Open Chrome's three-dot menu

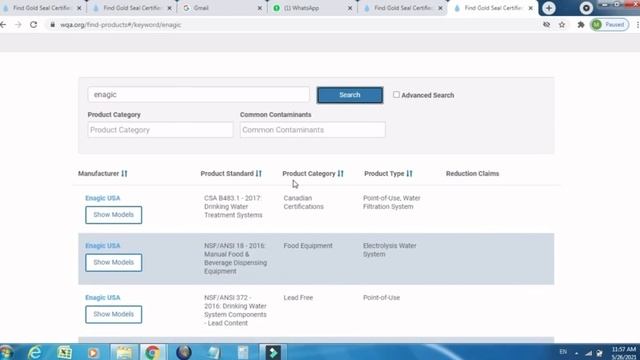coord(637,25)
